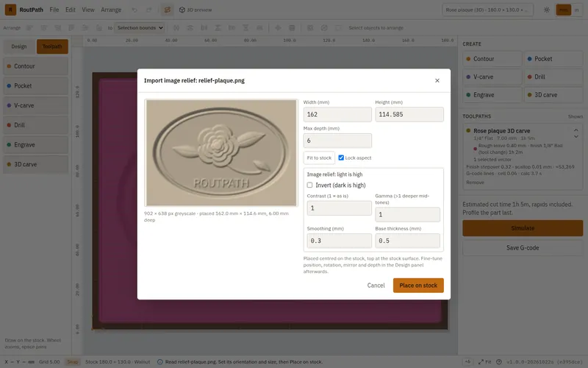Click the Width (mm) field
This screenshot has width=588, height=368.
tap(337, 115)
